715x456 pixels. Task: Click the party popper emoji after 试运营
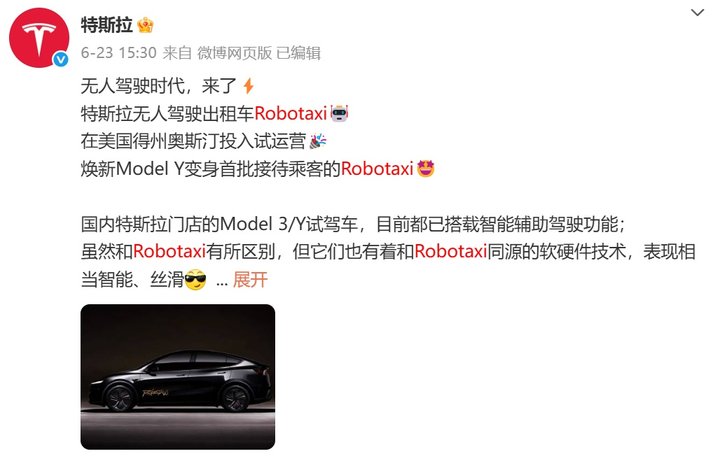coord(317,141)
